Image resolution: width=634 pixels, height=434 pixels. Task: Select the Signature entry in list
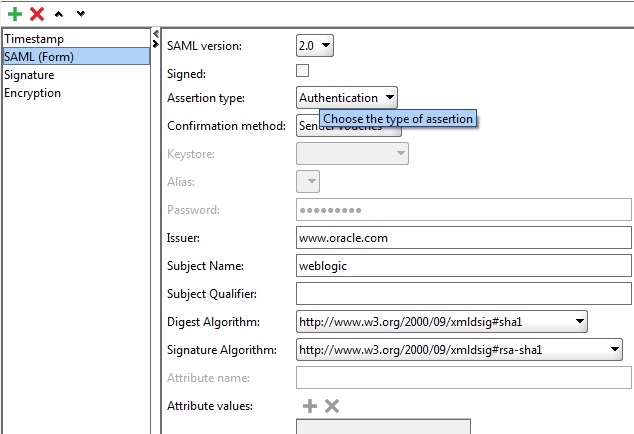(29, 75)
